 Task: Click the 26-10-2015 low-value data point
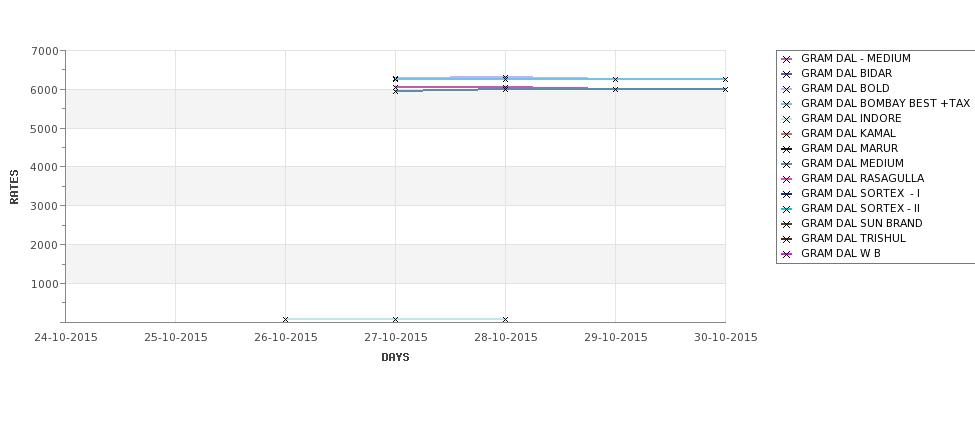[285, 320]
